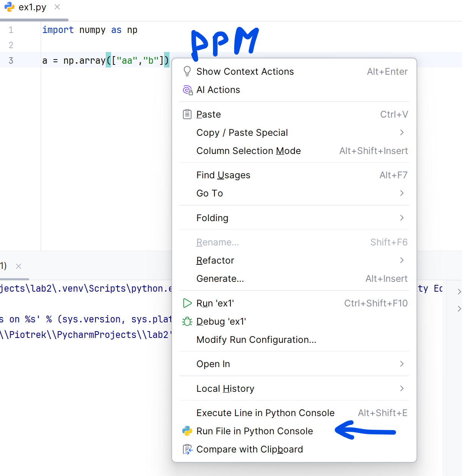This screenshot has height=476, width=462.
Task: Open the Local History submenu
Action: [402, 388]
